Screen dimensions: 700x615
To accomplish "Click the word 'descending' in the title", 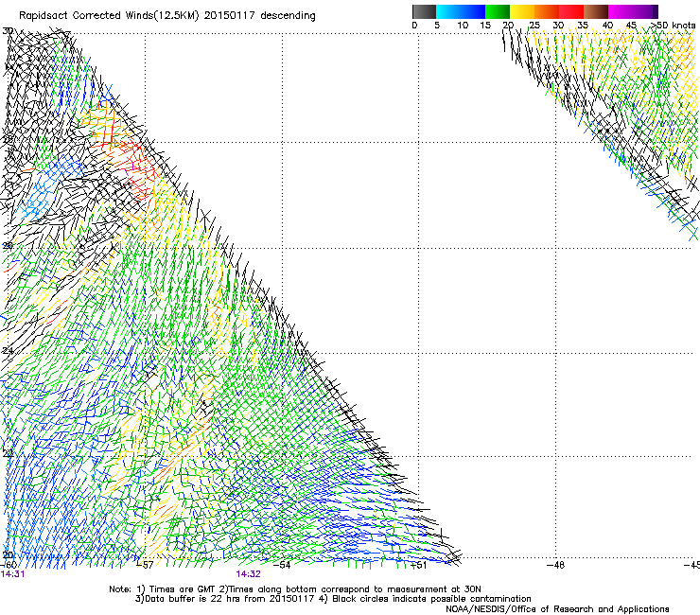I will pos(288,16).
